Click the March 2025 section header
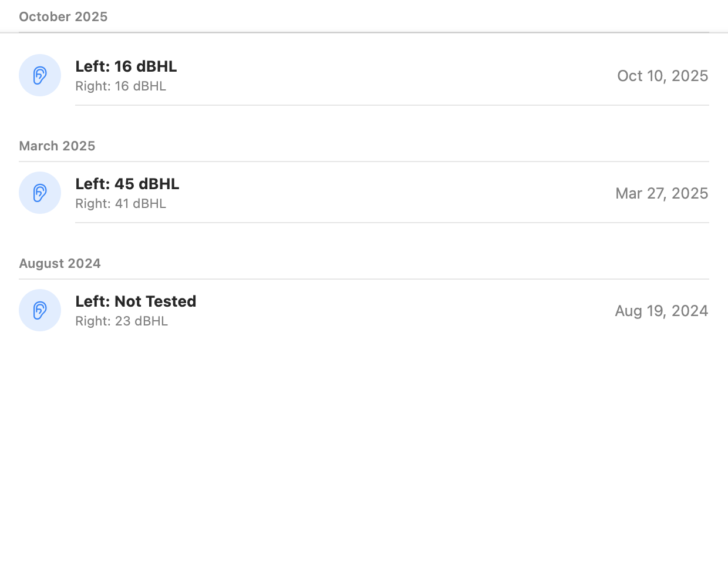The height and width of the screenshot is (564, 728). click(57, 146)
